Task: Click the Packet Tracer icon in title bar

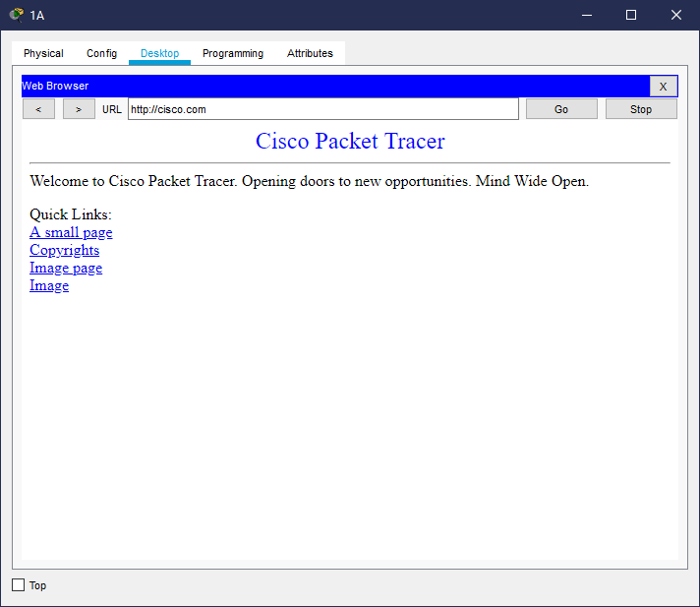Action: [x=17, y=15]
